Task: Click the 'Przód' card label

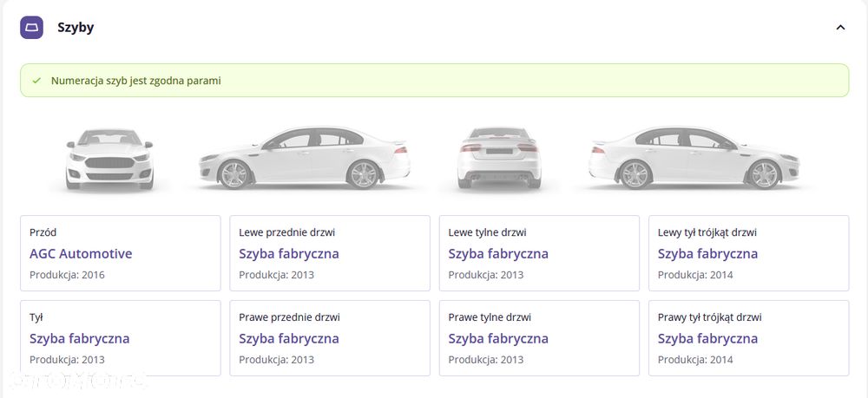Action: [43, 232]
